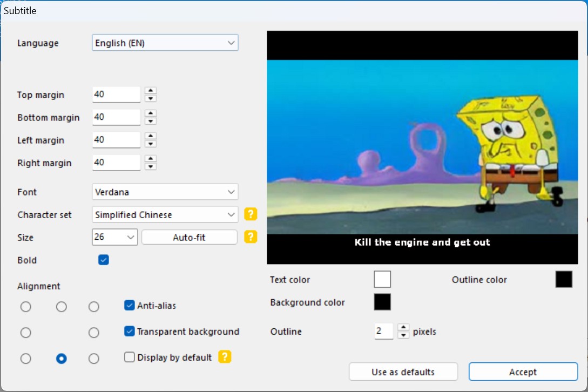Increase Top margin with up arrow
This screenshot has height=392, width=588.
[x=151, y=91]
